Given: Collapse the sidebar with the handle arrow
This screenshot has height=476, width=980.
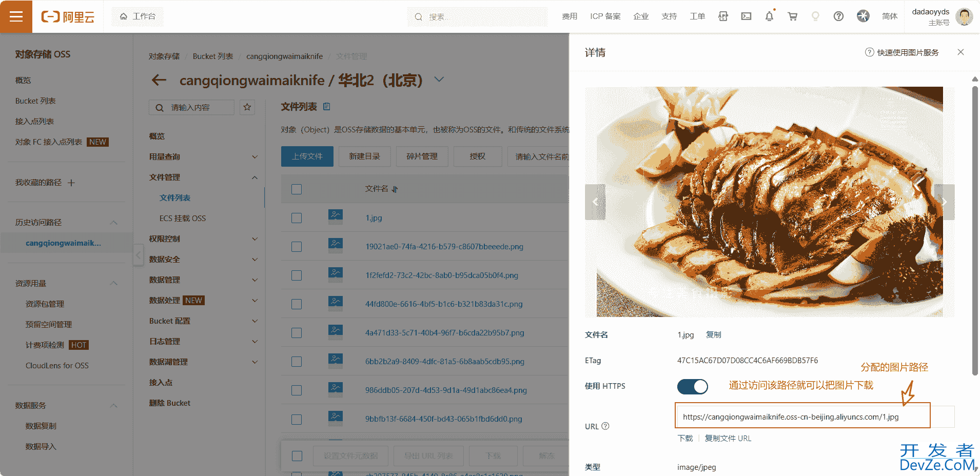Looking at the screenshot, I should 138,255.
